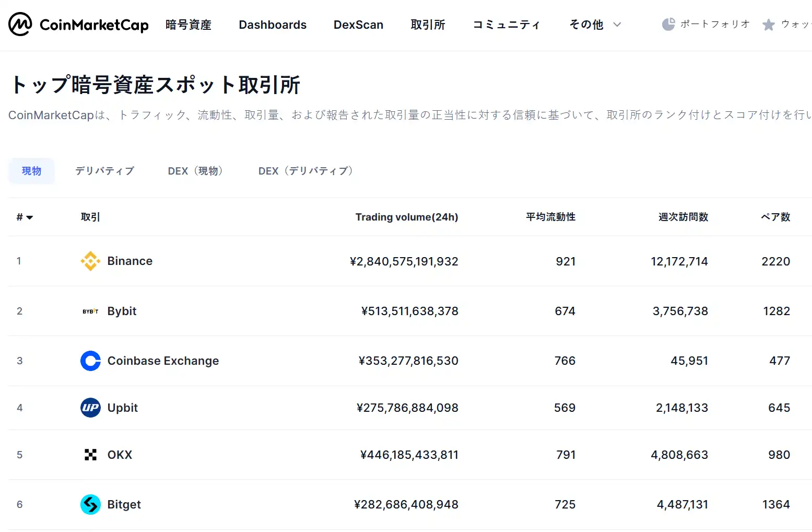Open the コミュニティ menu
The height and width of the screenshot is (532, 812).
pyautogui.click(x=506, y=25)
